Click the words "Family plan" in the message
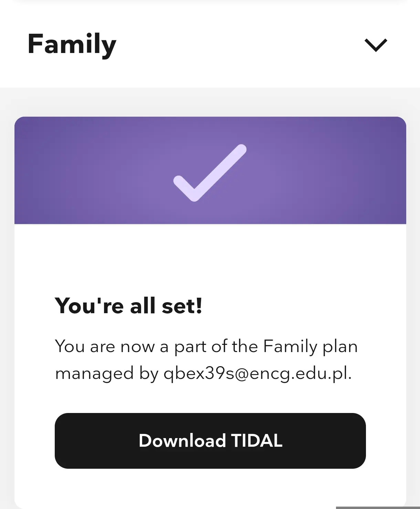The height and width of the screenshot is (509, 420). (x=311, y=347)
